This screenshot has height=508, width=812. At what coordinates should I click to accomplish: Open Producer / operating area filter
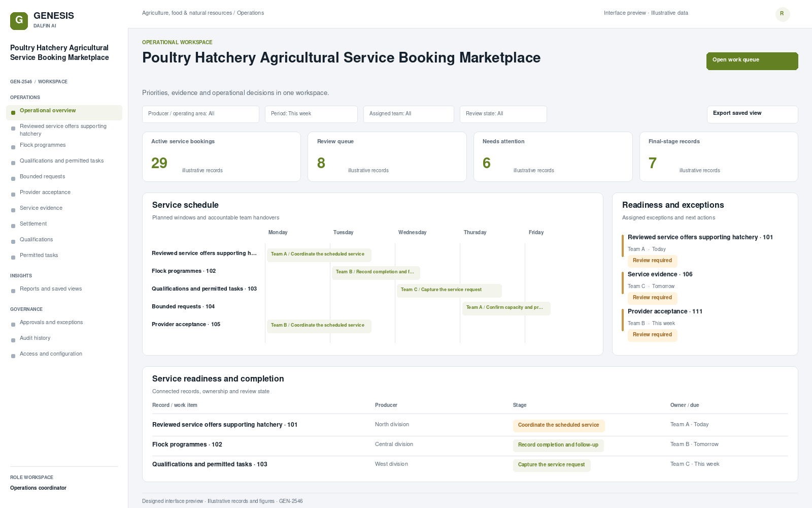[x=200, y=114]
